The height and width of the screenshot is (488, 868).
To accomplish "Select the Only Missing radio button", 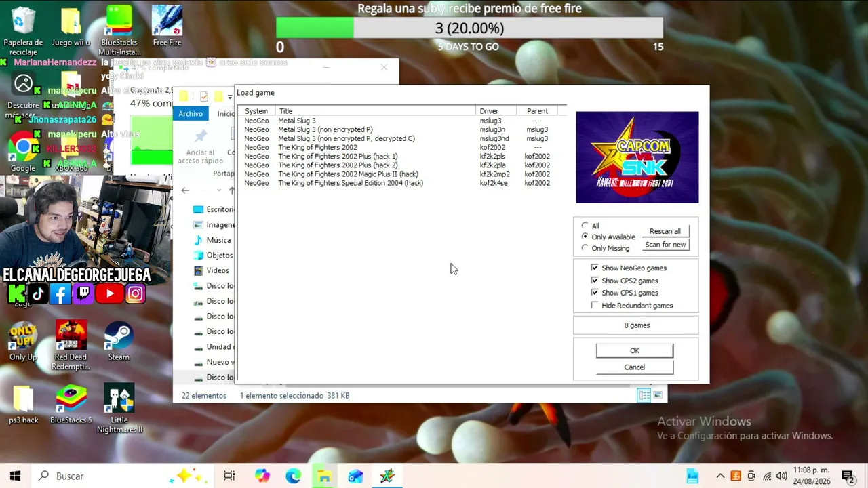I will (x=585, y=248).
